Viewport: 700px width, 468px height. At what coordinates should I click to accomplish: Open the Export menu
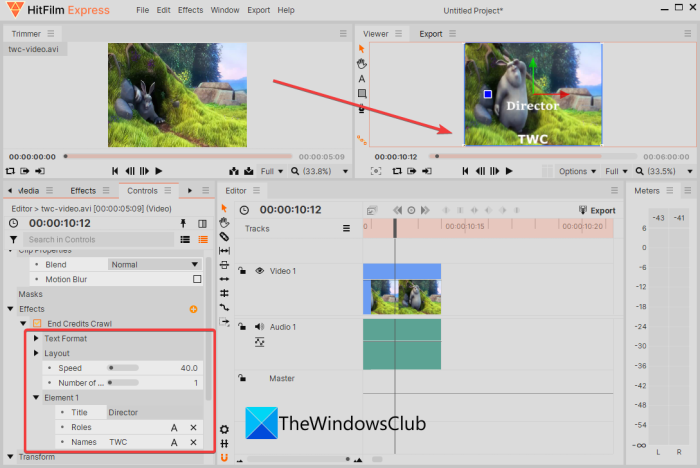tap(258, 10)
